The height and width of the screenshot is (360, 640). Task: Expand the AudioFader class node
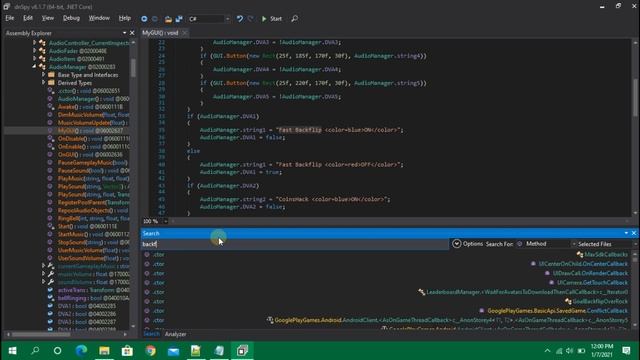(35, 51)
